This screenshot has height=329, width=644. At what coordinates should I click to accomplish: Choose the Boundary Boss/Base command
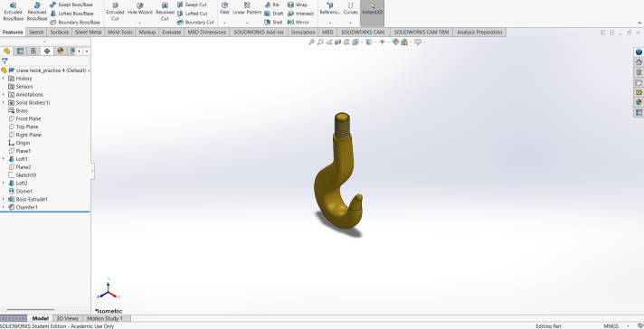click(75, 23)
